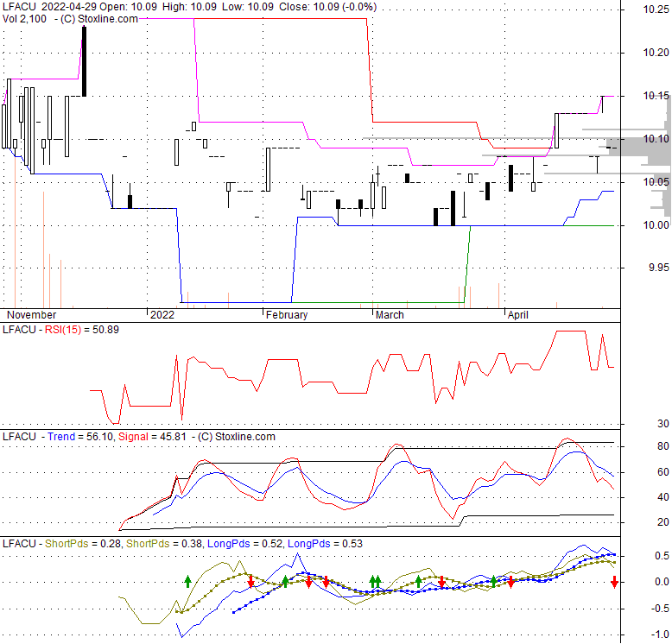Click the 10.15 price axis label
The height and width of the screenshot is (644, 672).
656,96
